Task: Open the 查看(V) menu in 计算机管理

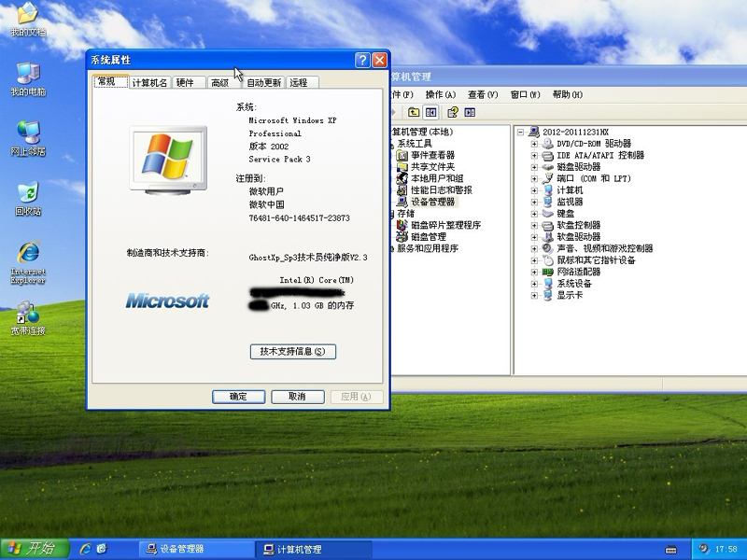Action: (x=483, y=94)
